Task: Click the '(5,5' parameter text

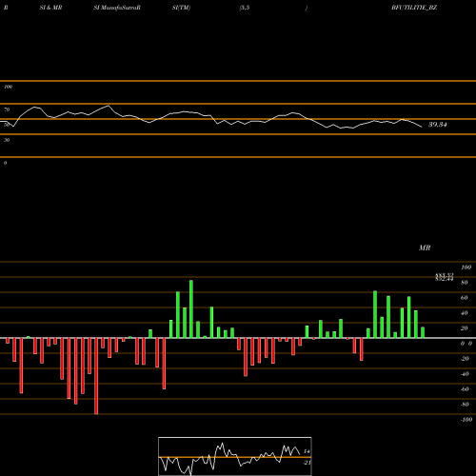Action: point(245,8)
